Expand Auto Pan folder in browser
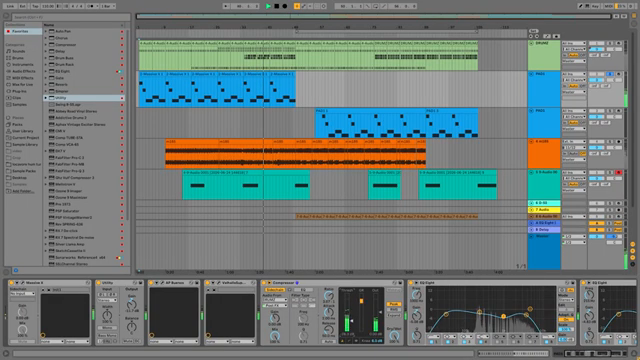This screenshot has height=360, width=640. [x=46, y=31]
